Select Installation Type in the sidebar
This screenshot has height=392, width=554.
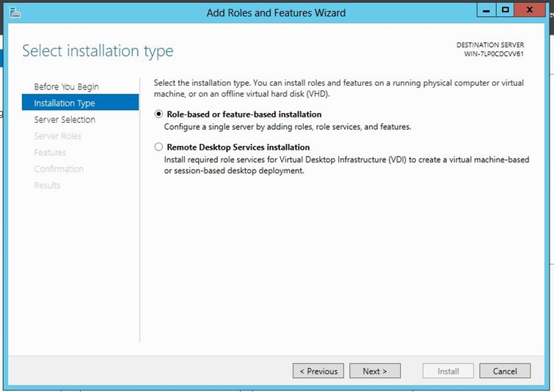click(x=65, y=104)
